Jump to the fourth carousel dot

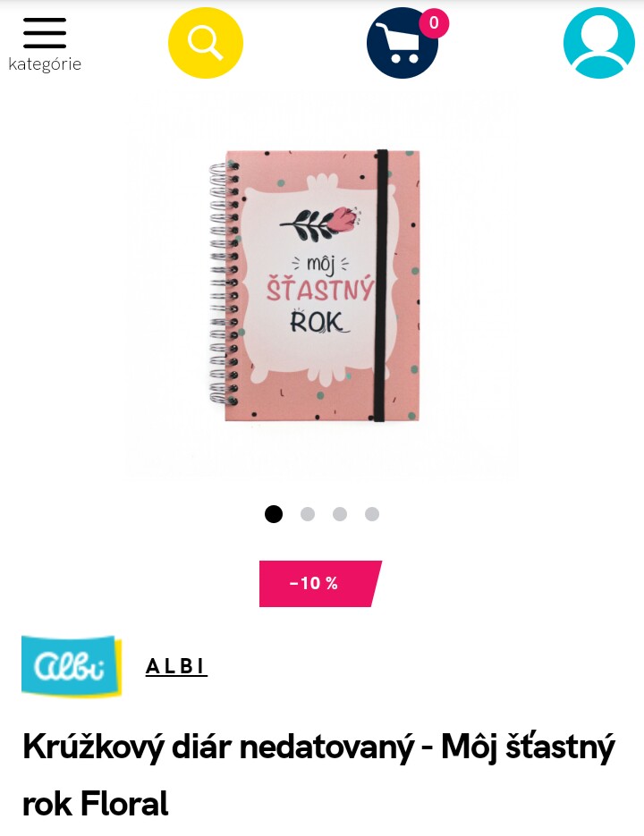[372, 514]
